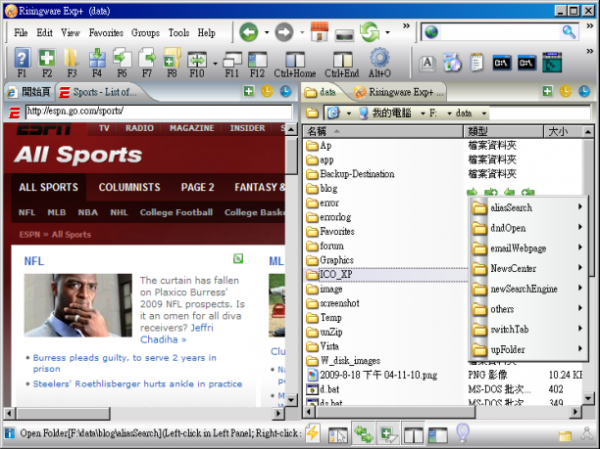
Task: Click the F6 copy-arrow icon
Action: pos(122,58)
